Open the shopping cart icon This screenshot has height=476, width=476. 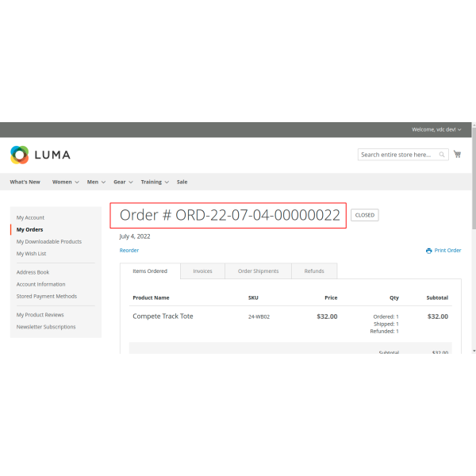(x=457, y=155)
